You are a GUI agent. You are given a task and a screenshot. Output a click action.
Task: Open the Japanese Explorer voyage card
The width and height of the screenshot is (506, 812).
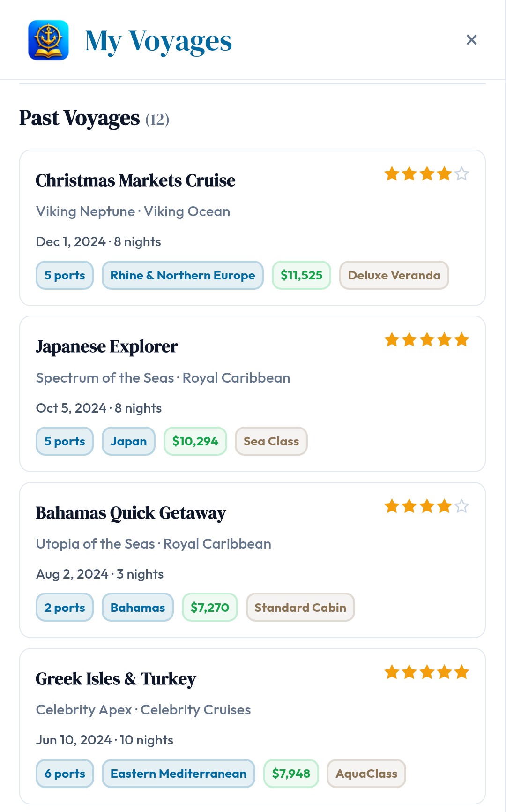tap(107, 347)
